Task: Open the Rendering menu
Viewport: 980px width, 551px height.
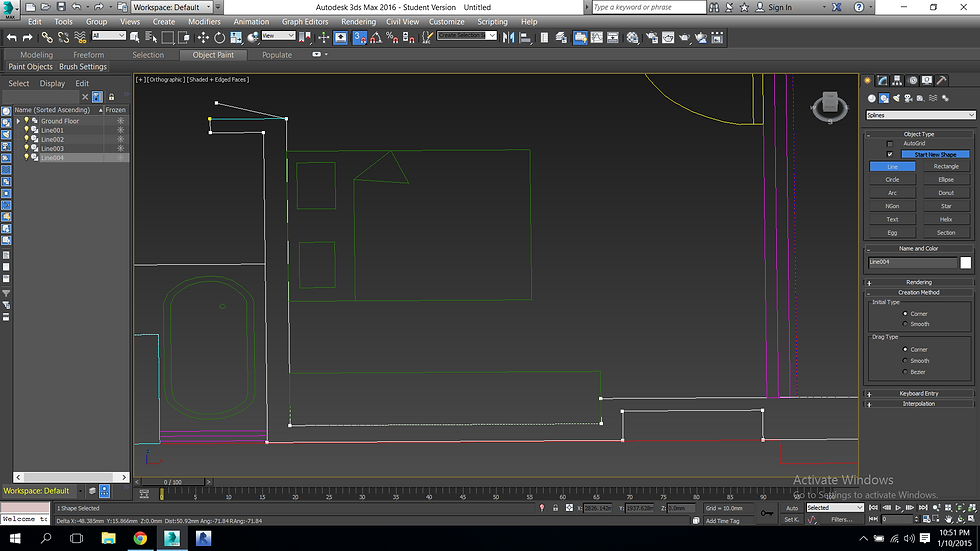Action: point(358,21)
